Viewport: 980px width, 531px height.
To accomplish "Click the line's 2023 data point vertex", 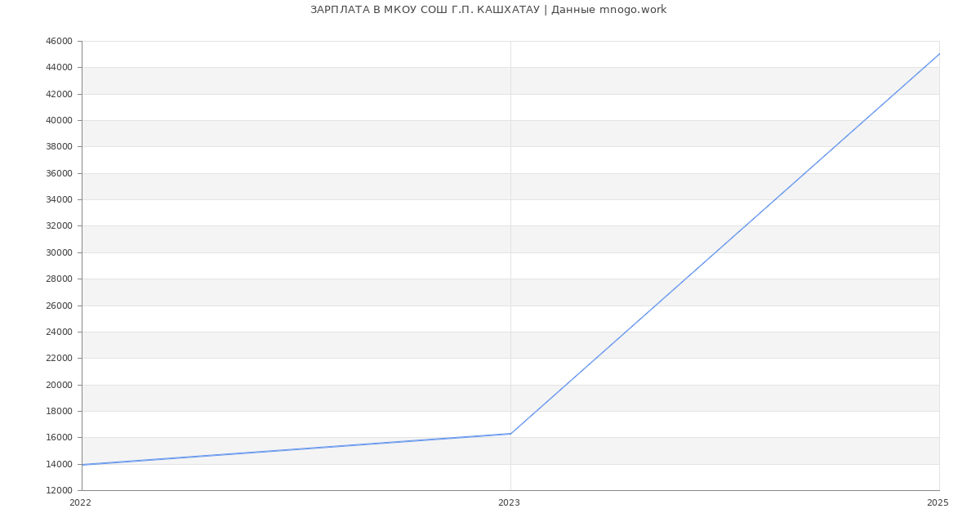I will click(510, 434).
